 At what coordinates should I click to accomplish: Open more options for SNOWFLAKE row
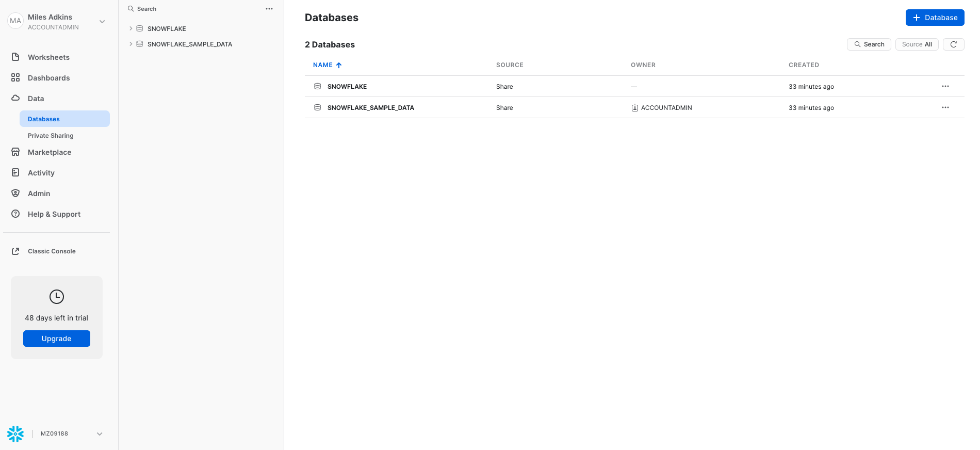tap(945, 86)
